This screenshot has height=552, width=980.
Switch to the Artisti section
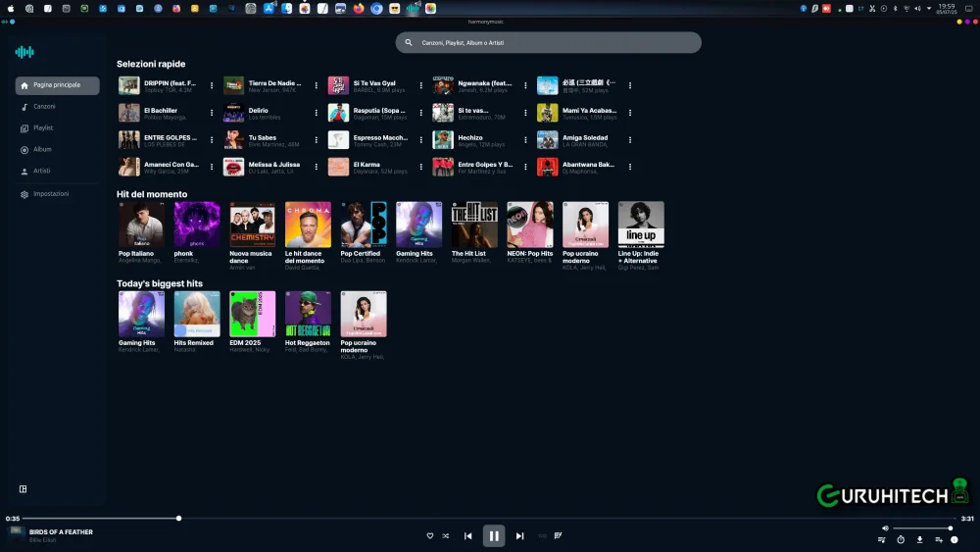pyautogui.click(x=41, y=171)
